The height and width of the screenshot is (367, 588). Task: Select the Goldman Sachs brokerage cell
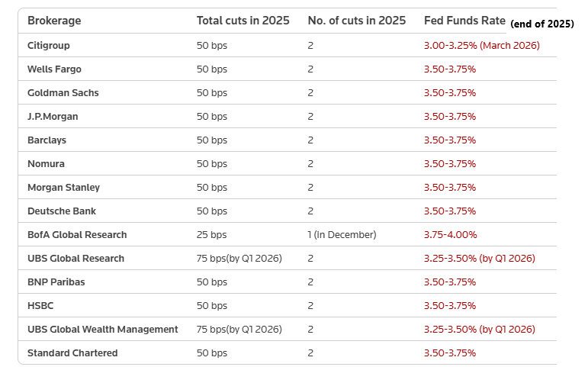coord(63,92)
